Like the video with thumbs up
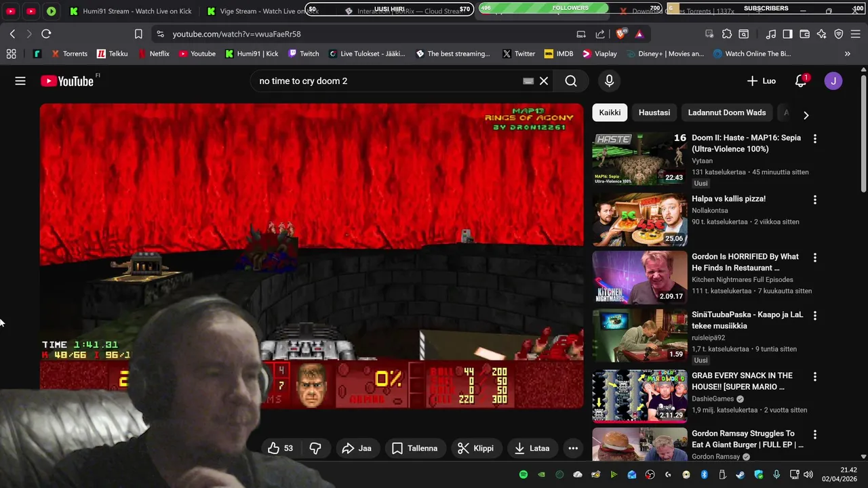The height and width of the screenshot is (488, 868). click(280, 448)
